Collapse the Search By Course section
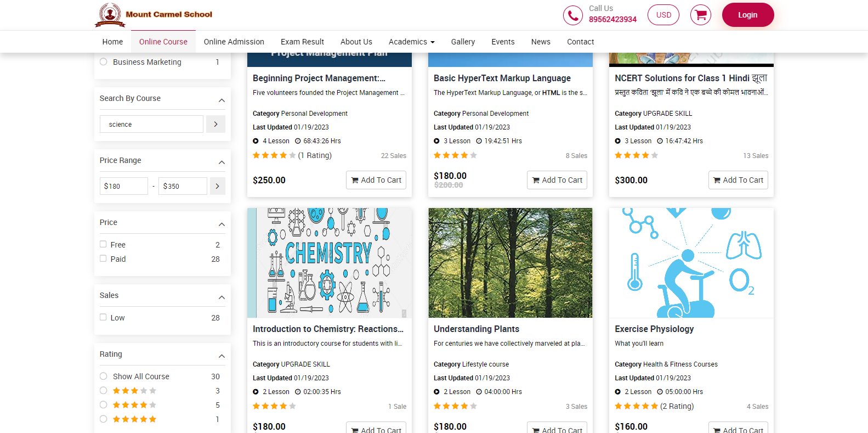The width and height of the screenshot is (868, 433). point(222,100)
